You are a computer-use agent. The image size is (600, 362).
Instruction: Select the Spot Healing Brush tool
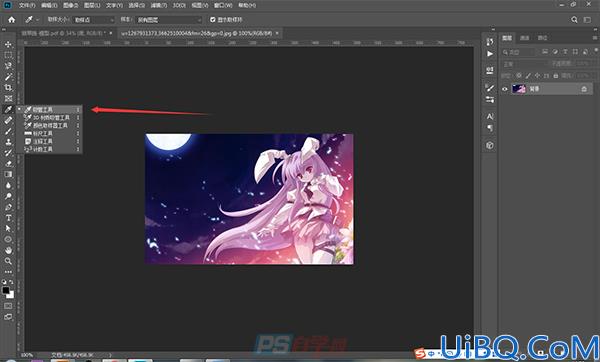(x=8, y=120)
